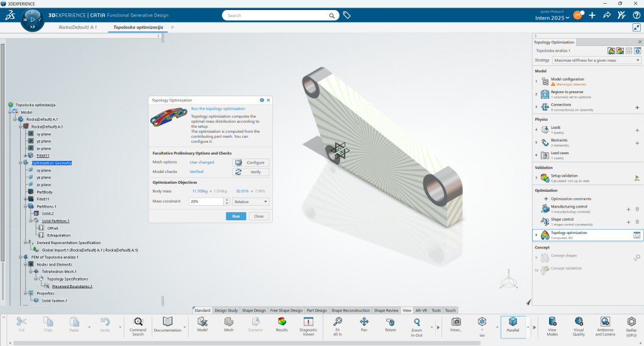Click the horizontal toolbar scrollbar
Image resolution: width=644 pixels, height=346 pixels.
point(247,343)
